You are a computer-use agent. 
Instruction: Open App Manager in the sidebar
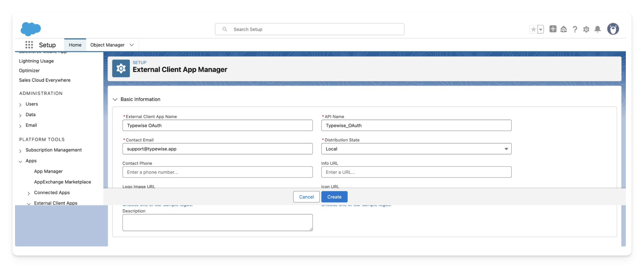click(x=49, y=171)
